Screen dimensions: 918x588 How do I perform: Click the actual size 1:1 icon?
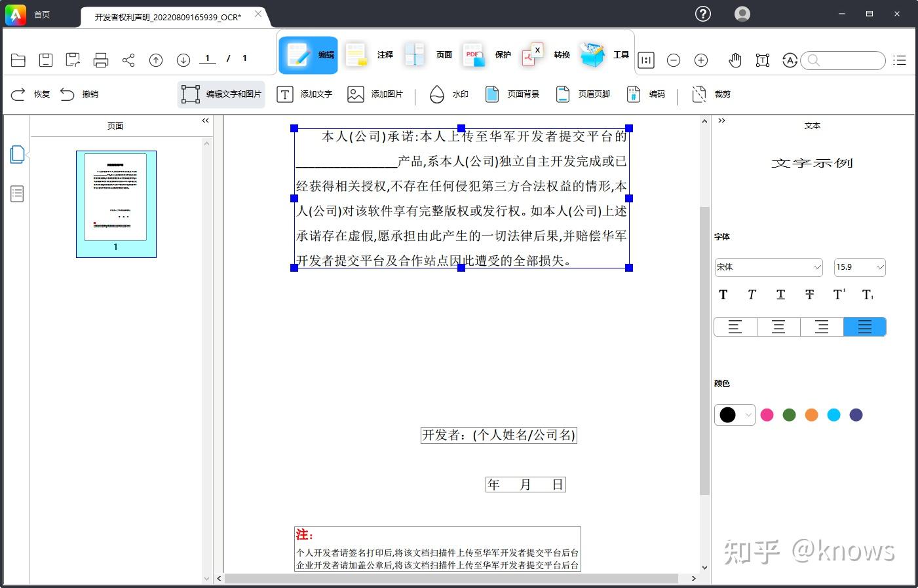(x=646, y=60)
